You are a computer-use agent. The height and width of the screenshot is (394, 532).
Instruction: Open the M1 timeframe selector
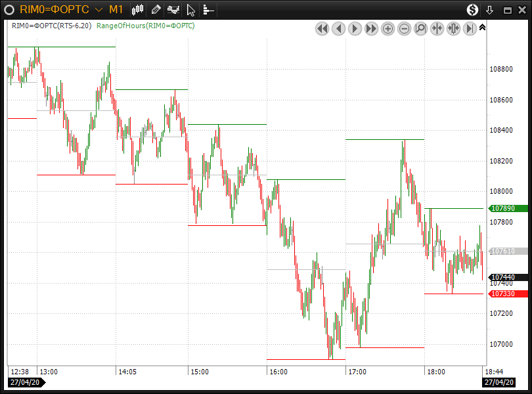point(116,10)
